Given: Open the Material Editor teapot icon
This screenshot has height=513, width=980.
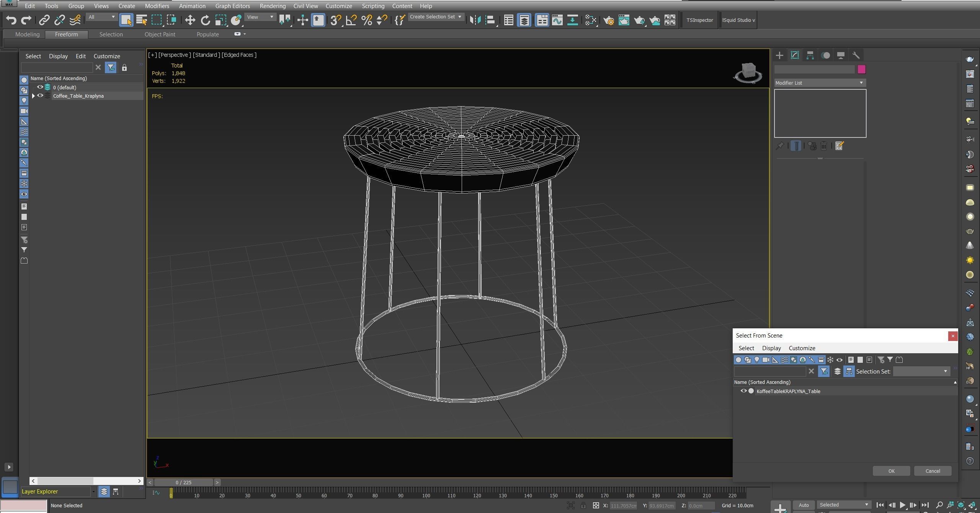Looking at the screenshot, I should point(590,20).
